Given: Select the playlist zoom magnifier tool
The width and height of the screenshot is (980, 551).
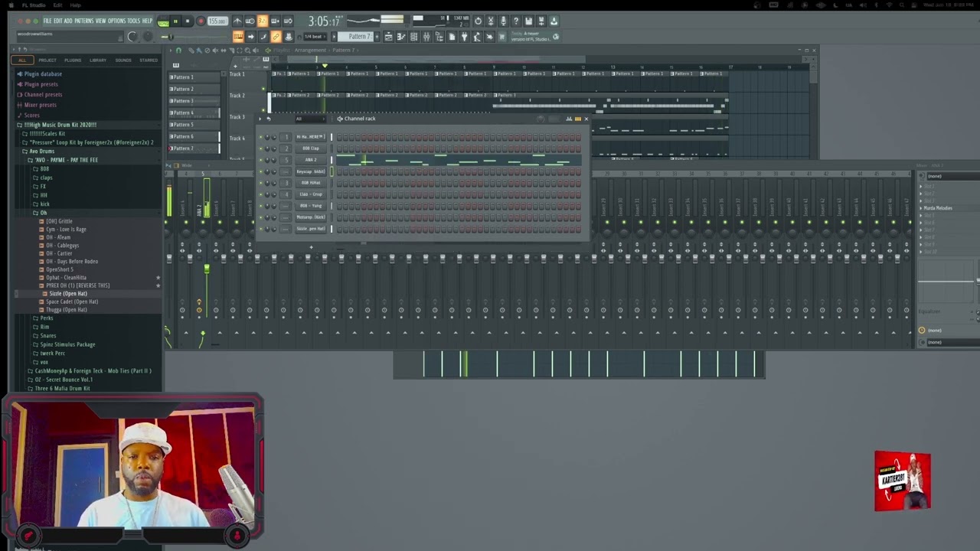Looking at the screenshot, I should point(247,51).
